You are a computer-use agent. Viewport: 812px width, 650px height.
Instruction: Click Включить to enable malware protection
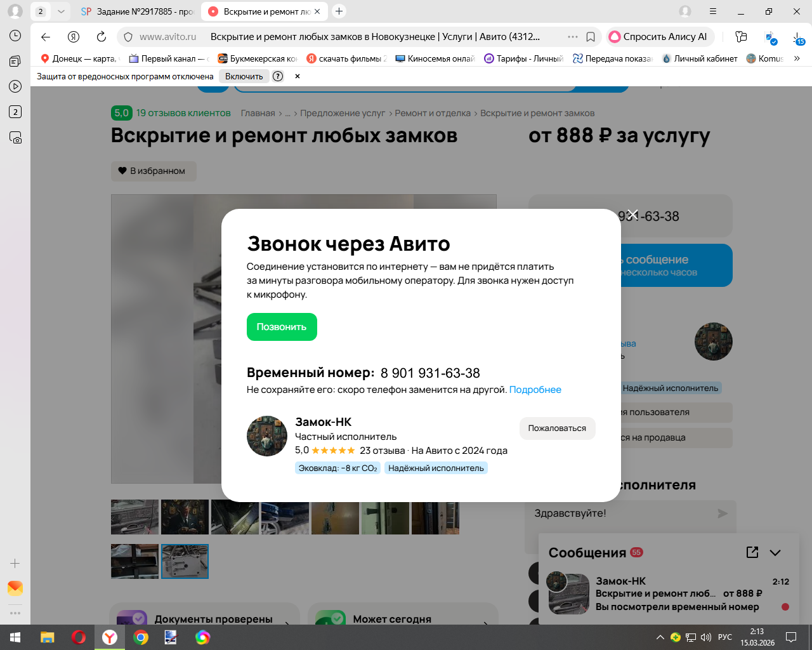pos(244,76)
